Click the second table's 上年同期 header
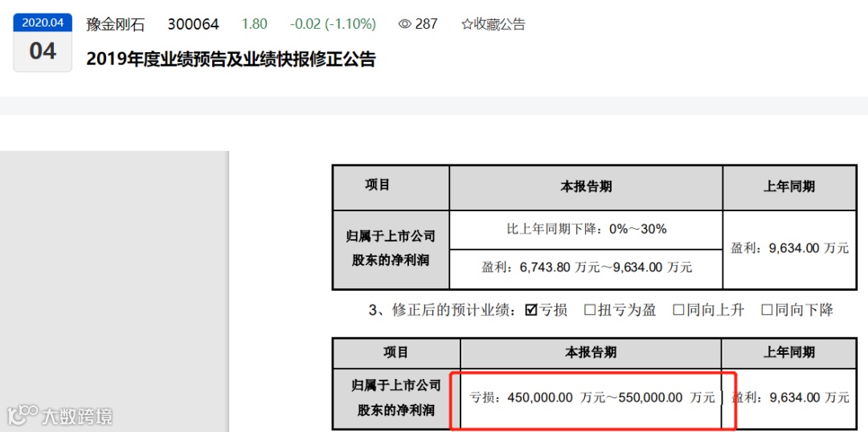This screenshot has height=432, width=868. pyautogui.click(x=789, y=353)
